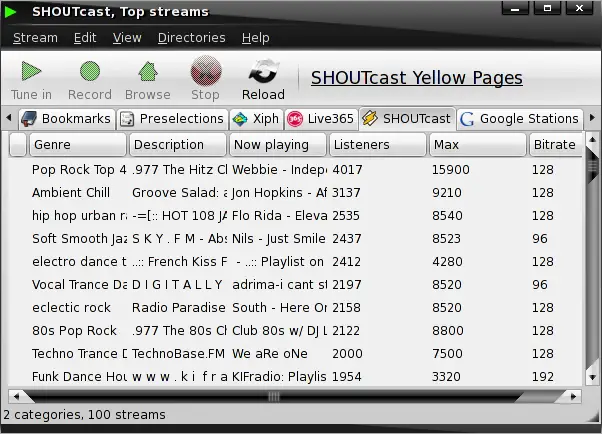Click '2 categories, 100 streams' status text
602x434 pixels.
click(84, 415)
